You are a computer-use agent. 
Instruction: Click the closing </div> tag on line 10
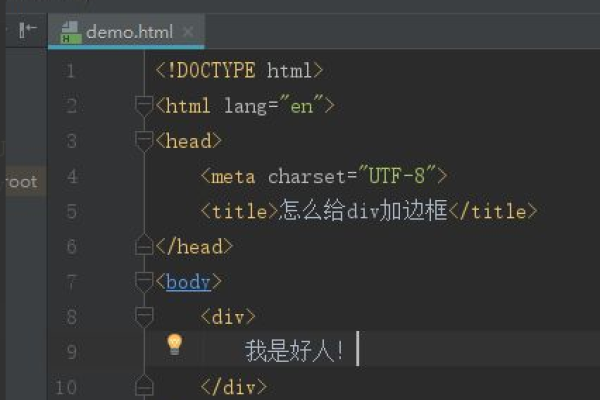[x=233, y=387]
